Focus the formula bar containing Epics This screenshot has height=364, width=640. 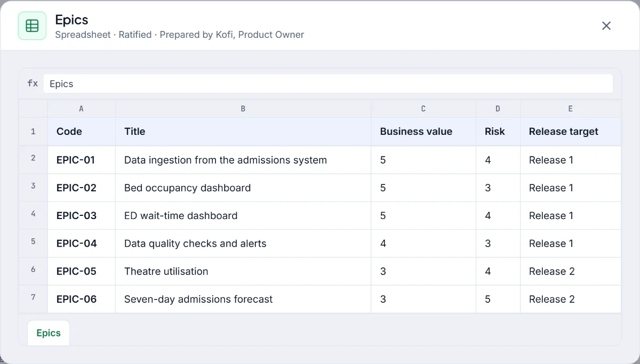click(328, 84)
